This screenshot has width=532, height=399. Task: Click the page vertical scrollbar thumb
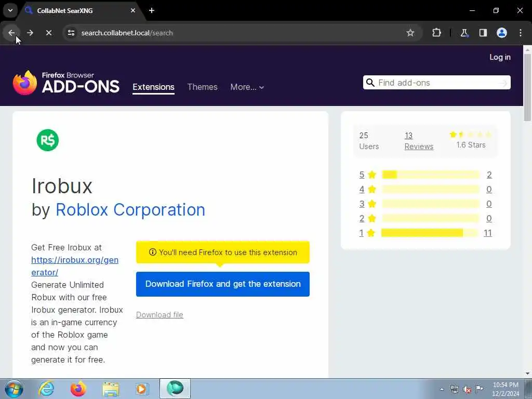pyautogui.click(x=527, y=87)
